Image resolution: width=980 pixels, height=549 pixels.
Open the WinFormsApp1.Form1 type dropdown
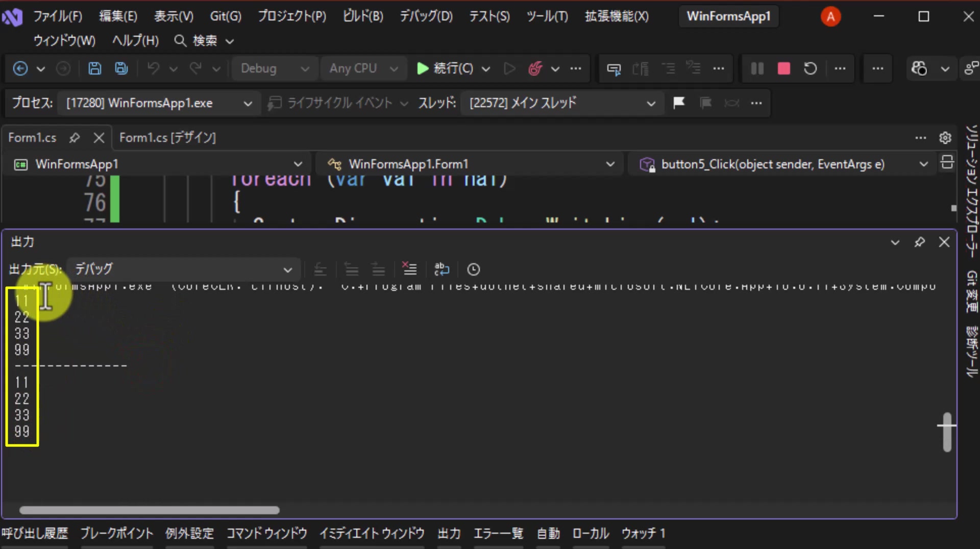pos(469,164)
